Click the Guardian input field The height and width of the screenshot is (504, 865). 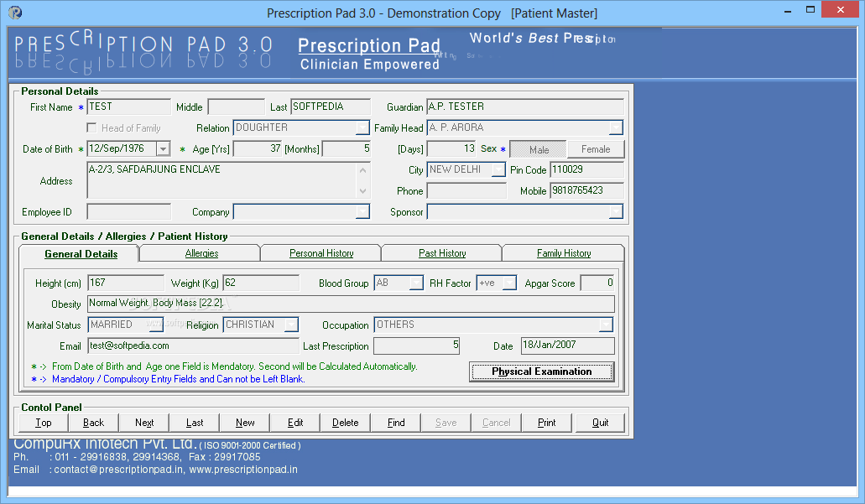[x=525, y=107]
